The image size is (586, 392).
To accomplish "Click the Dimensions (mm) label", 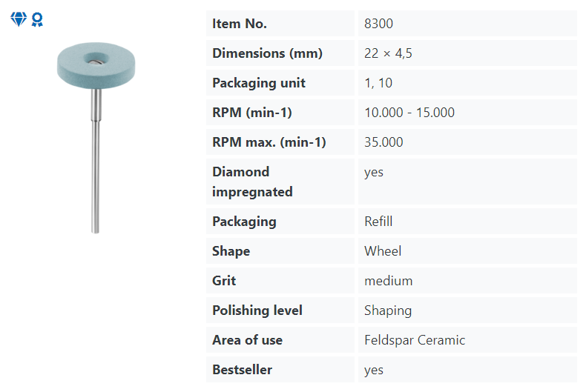I will (x=267, y=53).
